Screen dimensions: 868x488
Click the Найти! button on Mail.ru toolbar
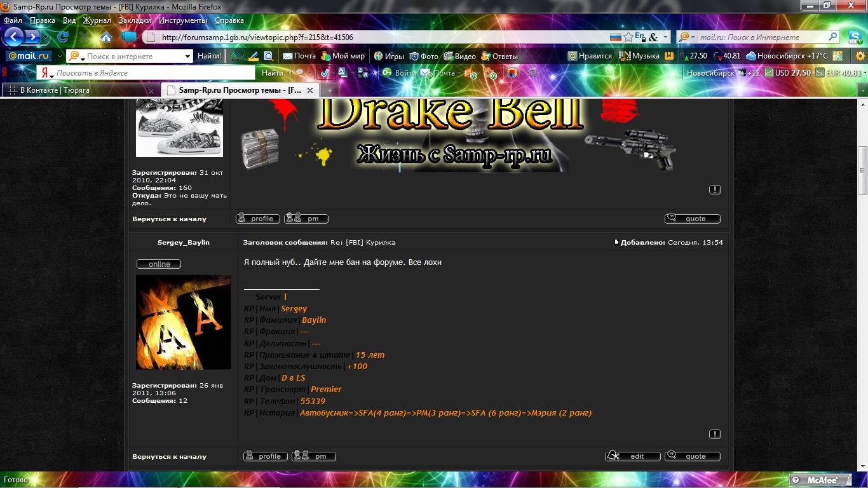(209, 56)
